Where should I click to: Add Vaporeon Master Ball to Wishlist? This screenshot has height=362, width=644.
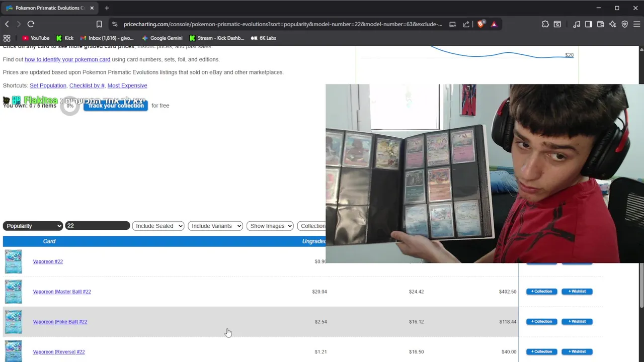click(577, 292)
